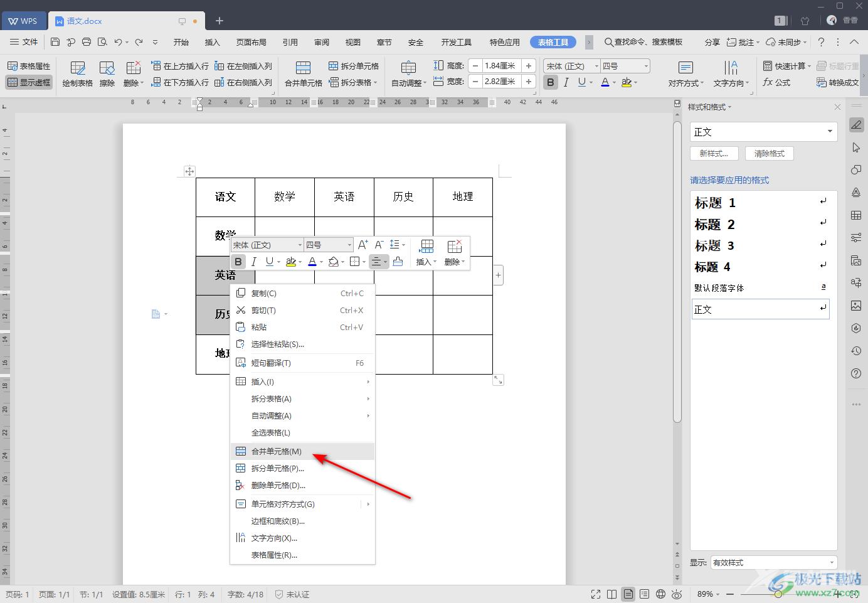Click ribbon 合并单元格 merge cells button
Screen dimensions: 868x603
click(x=304, y=74)
